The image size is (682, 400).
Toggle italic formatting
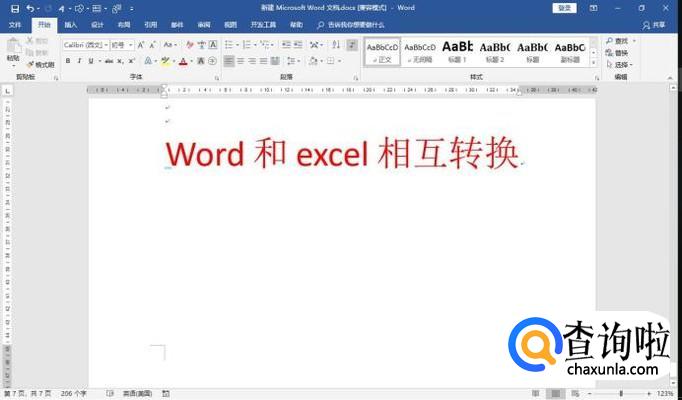click(79, 61)
